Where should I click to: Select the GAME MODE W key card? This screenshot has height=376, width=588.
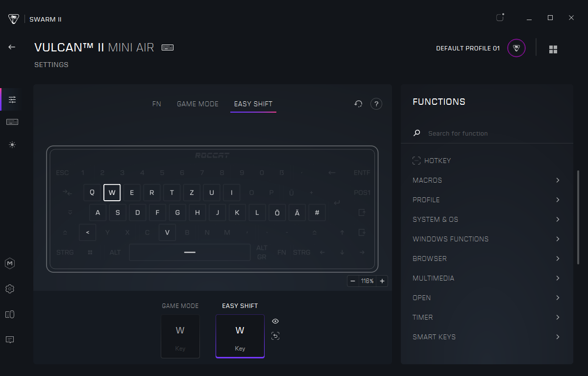pos(180,336)
